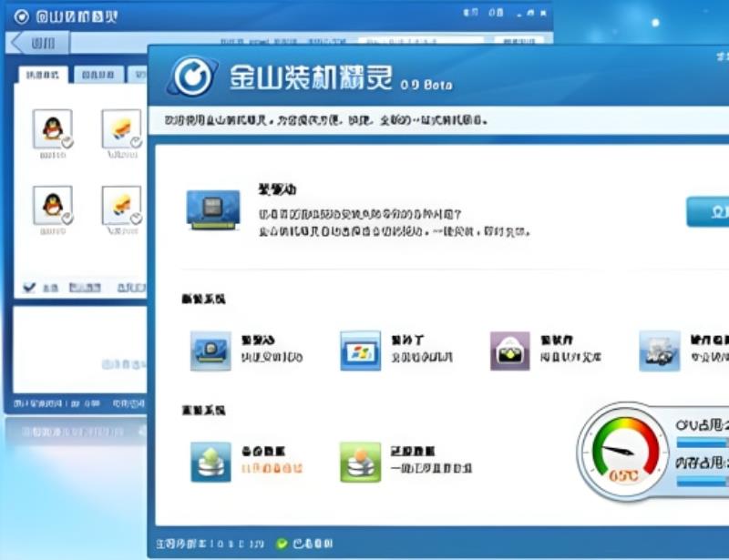Toggle check badge on bottom-row yellow truck
This screenshot has height=560, width=729.
point(136,219)
